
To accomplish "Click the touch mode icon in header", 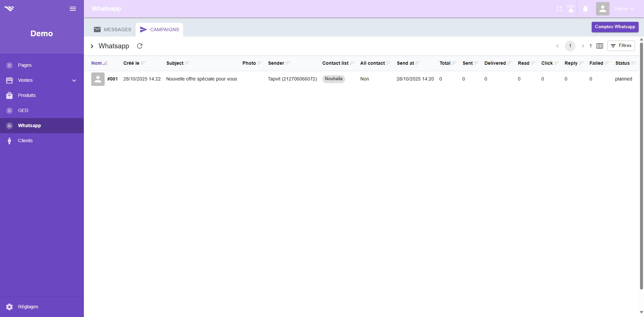I will click(x=571, y=9).
